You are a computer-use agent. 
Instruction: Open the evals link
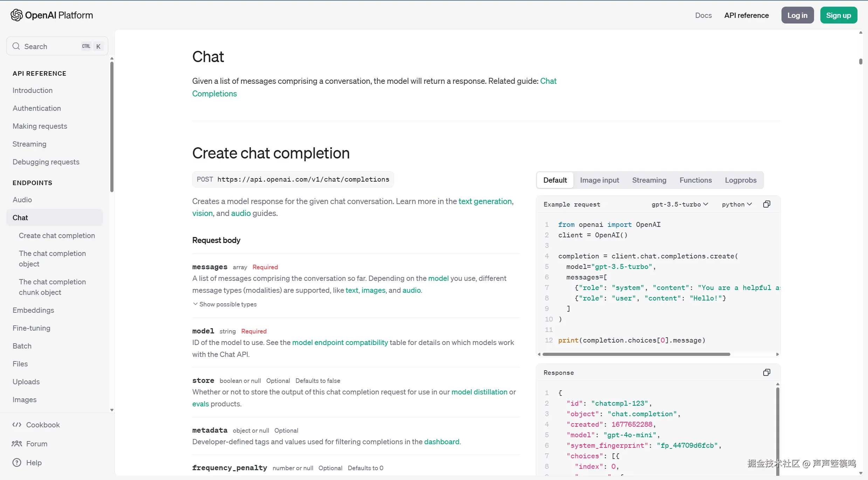click(x=200, y=404)
